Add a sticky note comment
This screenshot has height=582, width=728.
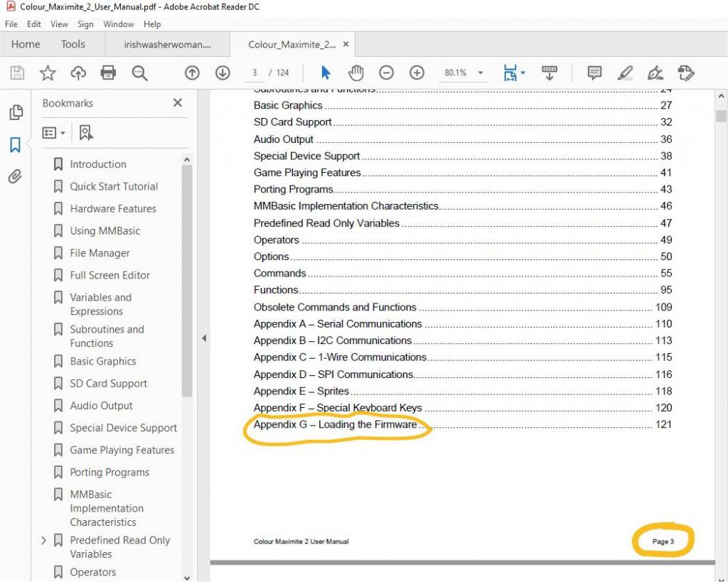(594, 72)
